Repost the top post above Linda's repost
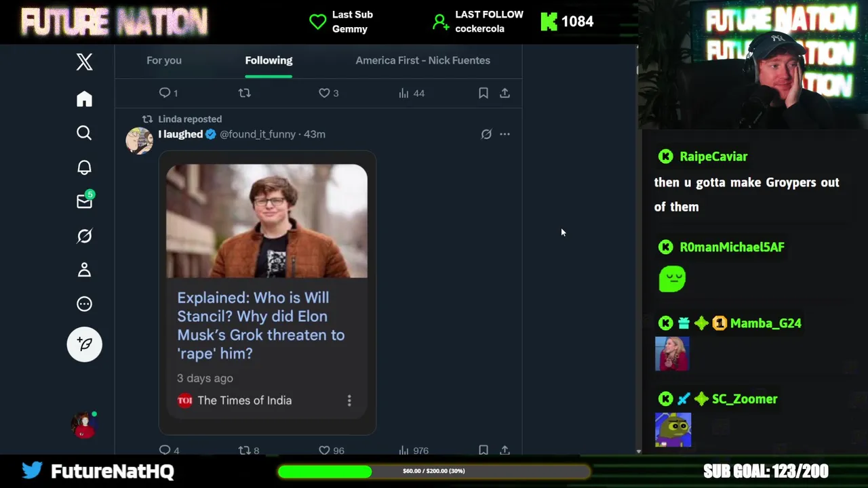Image resolution: width=868 pixels, height=488 pixels. (x=245, y=93)
